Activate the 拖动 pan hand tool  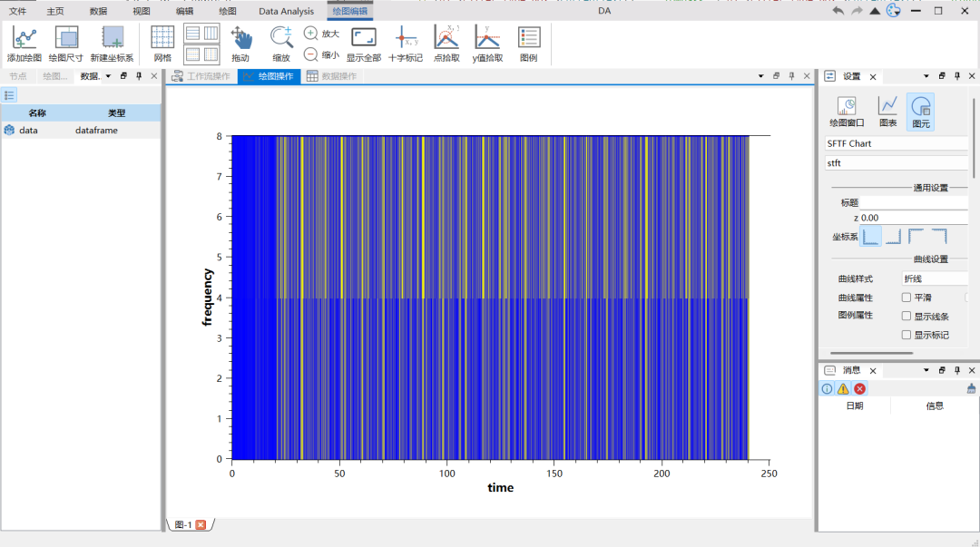240,44
